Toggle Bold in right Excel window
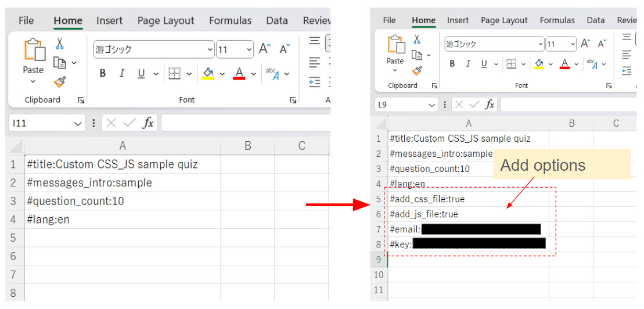Screen dimensions: 644x309 coord(452,64)
